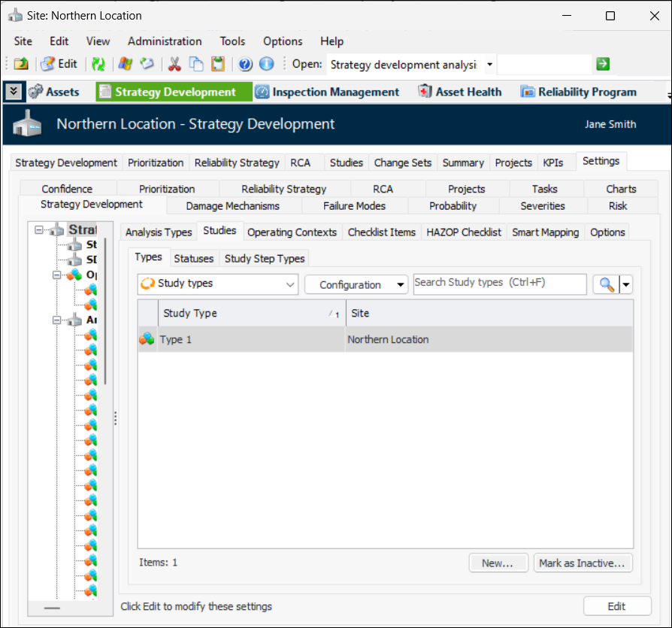This screenshot has height=628, width=672.
Task: Click the blue information icon
Action: 266,65
